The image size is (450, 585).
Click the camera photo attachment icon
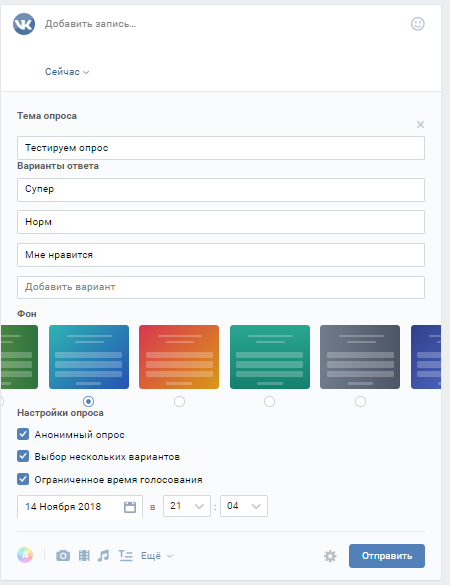point(63,556)
